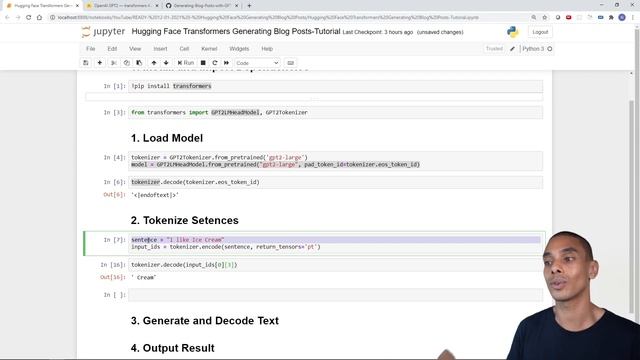Click the pip install transformers cell
Image resolution: width=640 pixels, height=360 pixels.
pos(336,86)
